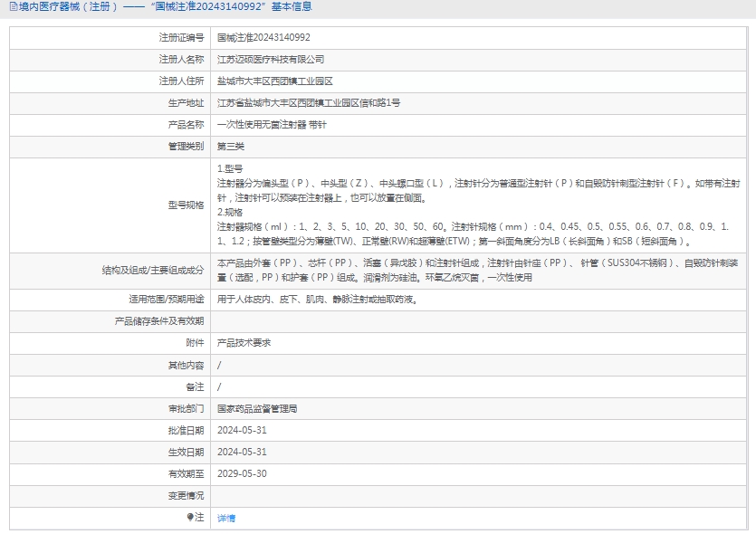
Task: Click the empty 变更情况 value cell
Action: coord(480,496)
